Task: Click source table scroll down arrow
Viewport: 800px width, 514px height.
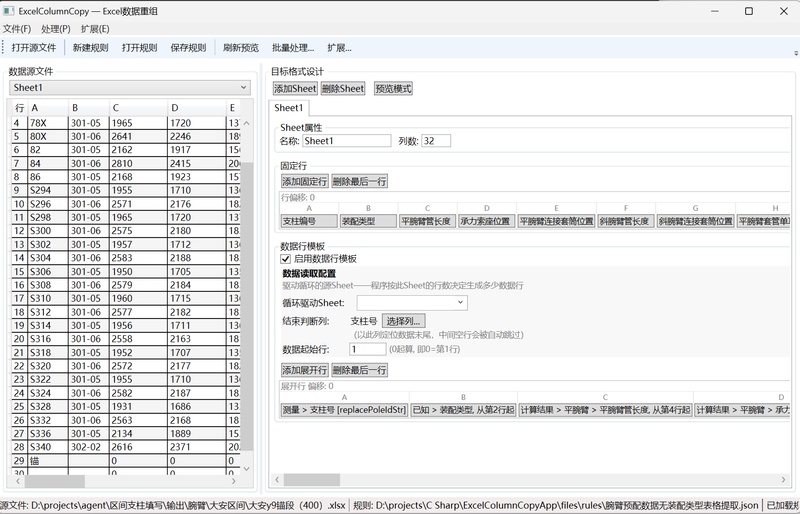Action: [x=246, y=469]
